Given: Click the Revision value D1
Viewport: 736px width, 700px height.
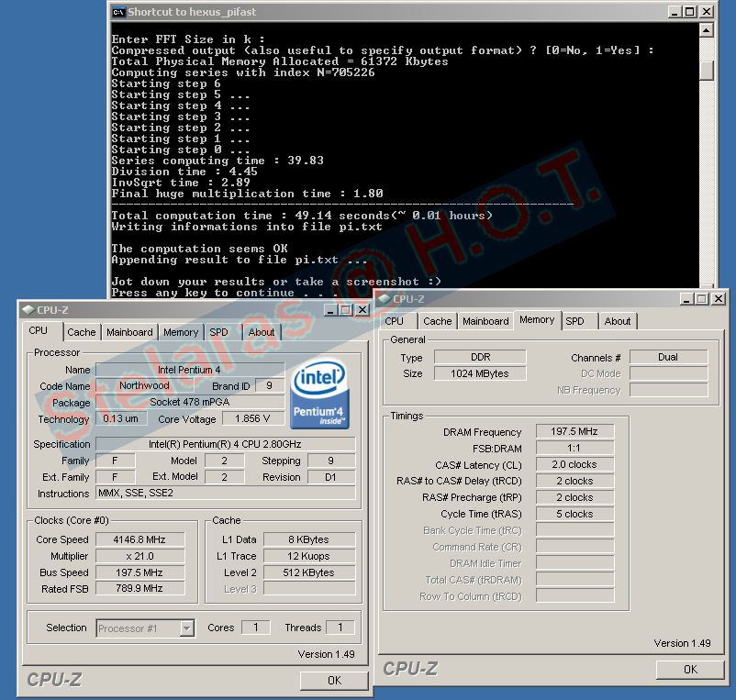Looking at the screenshot, I should (x=331, y=477).
